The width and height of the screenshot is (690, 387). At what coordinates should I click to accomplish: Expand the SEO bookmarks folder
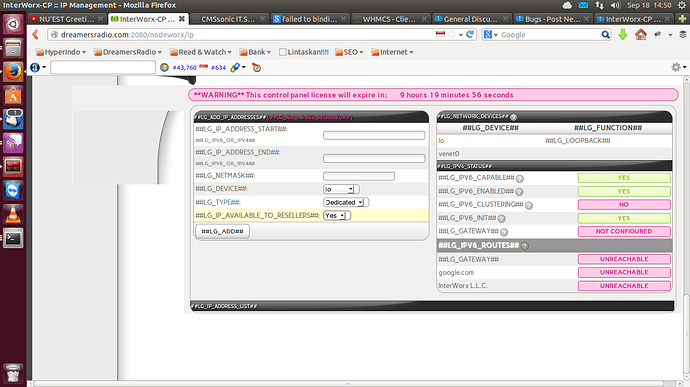pyautogui.click(x=349, y=52)
